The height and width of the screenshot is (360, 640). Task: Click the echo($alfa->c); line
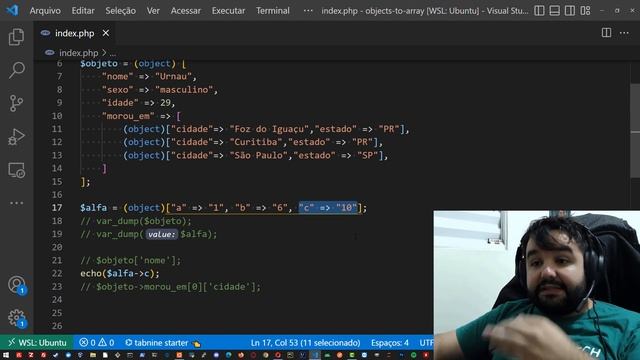(120, 273)
